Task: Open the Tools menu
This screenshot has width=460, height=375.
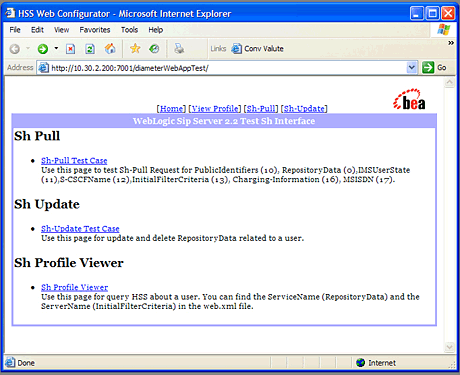Action: pyautogui.click(x=129, y=30)
